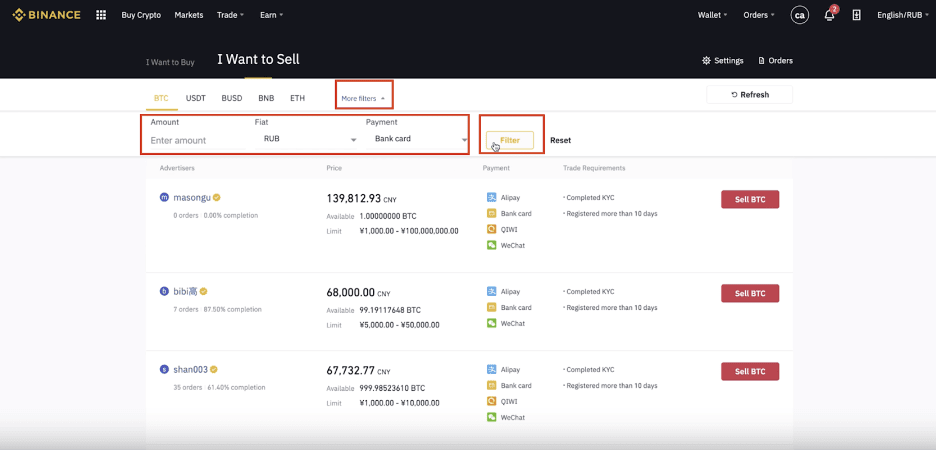Click QIWI icon in masongu's row

[491, 229]
